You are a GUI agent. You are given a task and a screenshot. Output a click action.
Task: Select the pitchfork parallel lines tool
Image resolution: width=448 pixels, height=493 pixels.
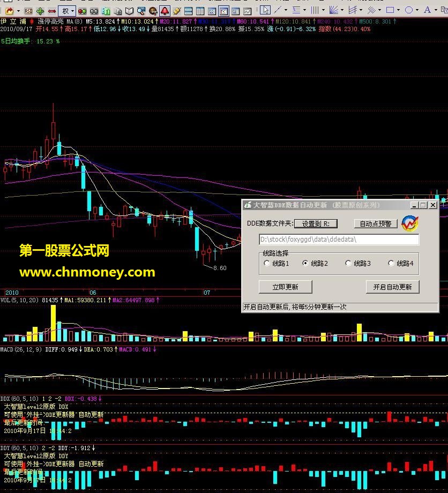click(x=353, y=10)
